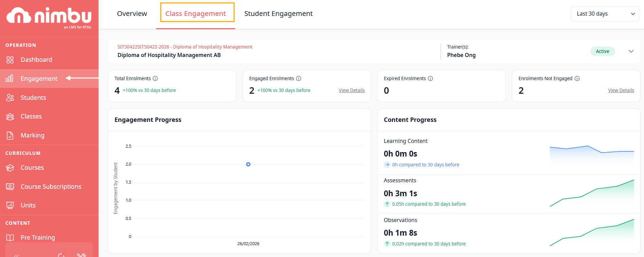The width and height of the screenshot is (644, 257).
Task: Open Course Subscriptions in the sidebar
Action: pyautogui.click(x=51, y=186)
